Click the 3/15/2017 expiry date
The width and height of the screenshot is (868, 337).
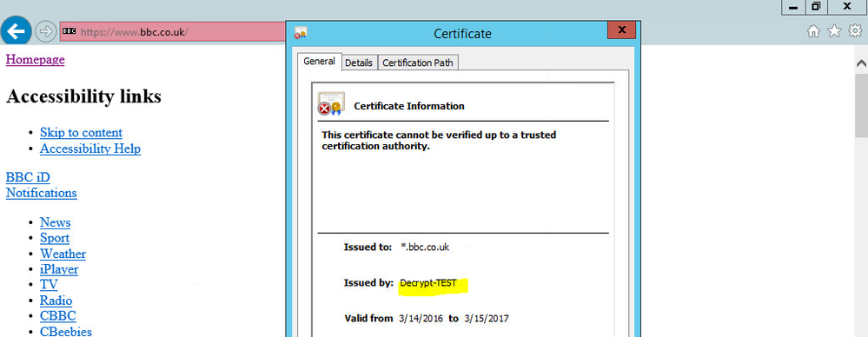(x=487, y=319)
